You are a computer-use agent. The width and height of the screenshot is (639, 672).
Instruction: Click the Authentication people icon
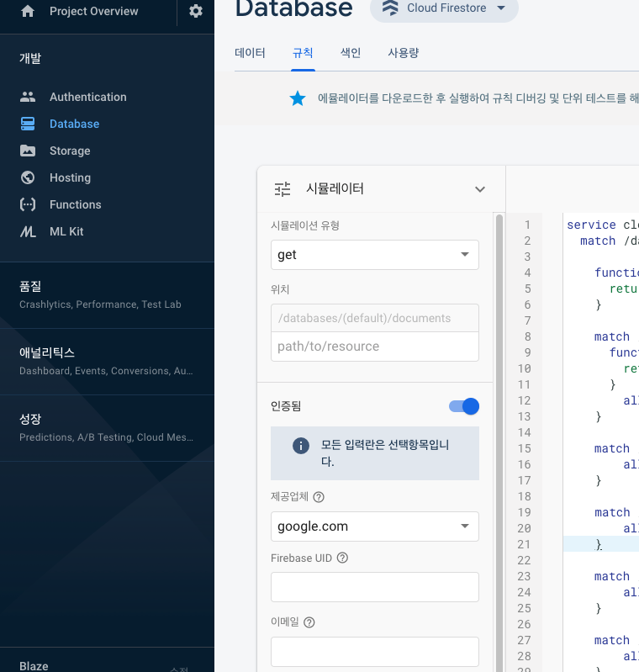pos(28,97)
